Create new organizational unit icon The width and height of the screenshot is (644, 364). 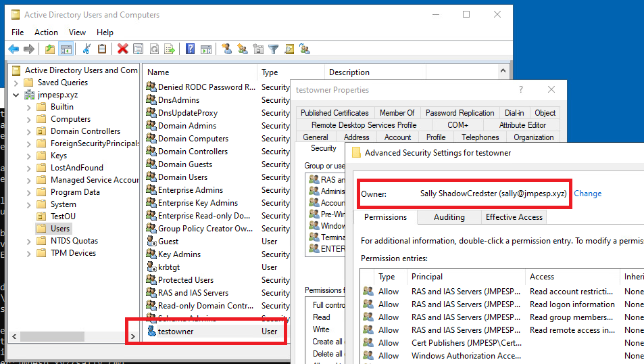click(258, 49)
